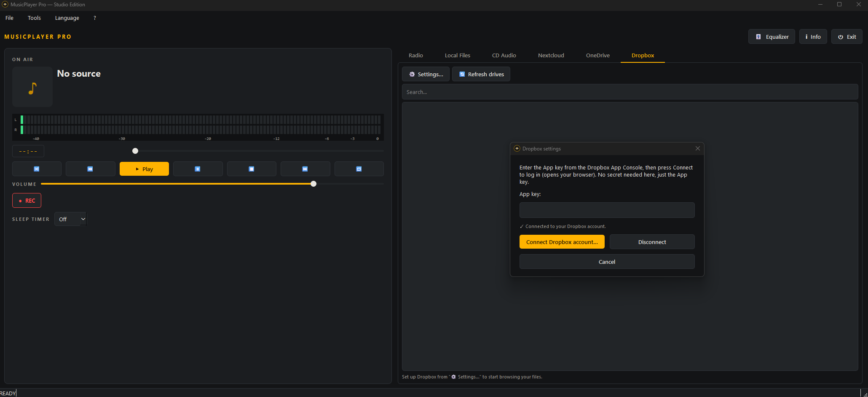
Task: Skip to the previous track
Action: [x=90, y=169]
